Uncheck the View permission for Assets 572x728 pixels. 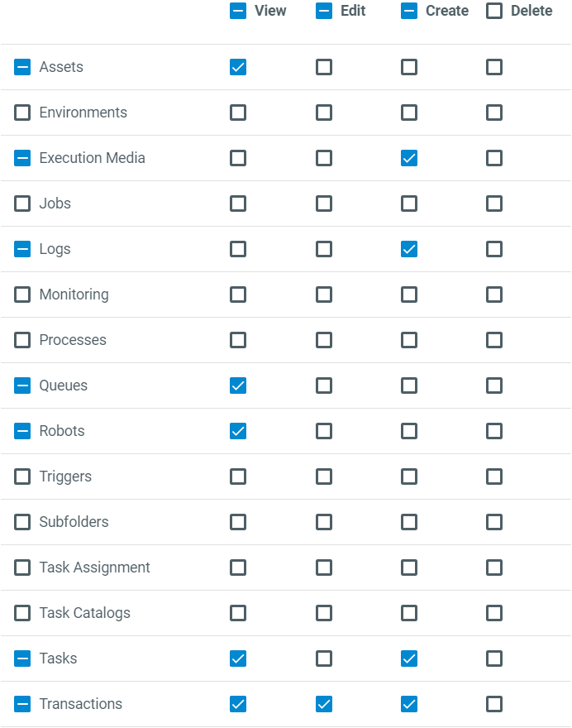(x=238, y=67)
